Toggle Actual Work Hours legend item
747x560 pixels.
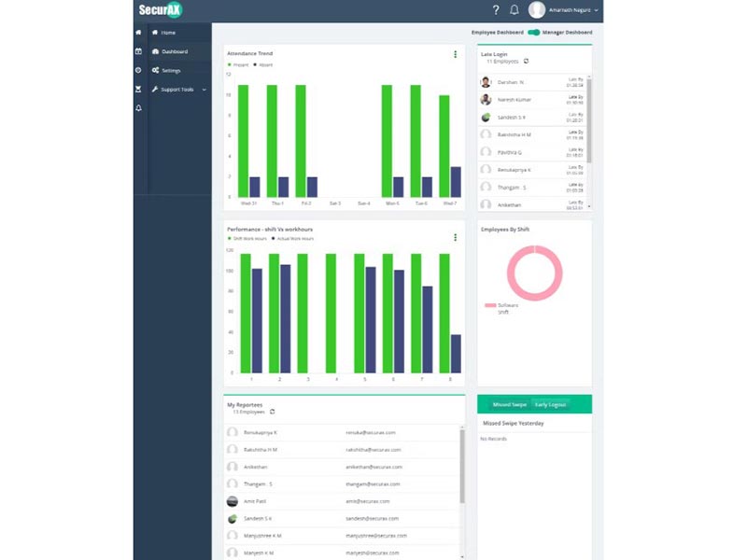tap(292, 239)
